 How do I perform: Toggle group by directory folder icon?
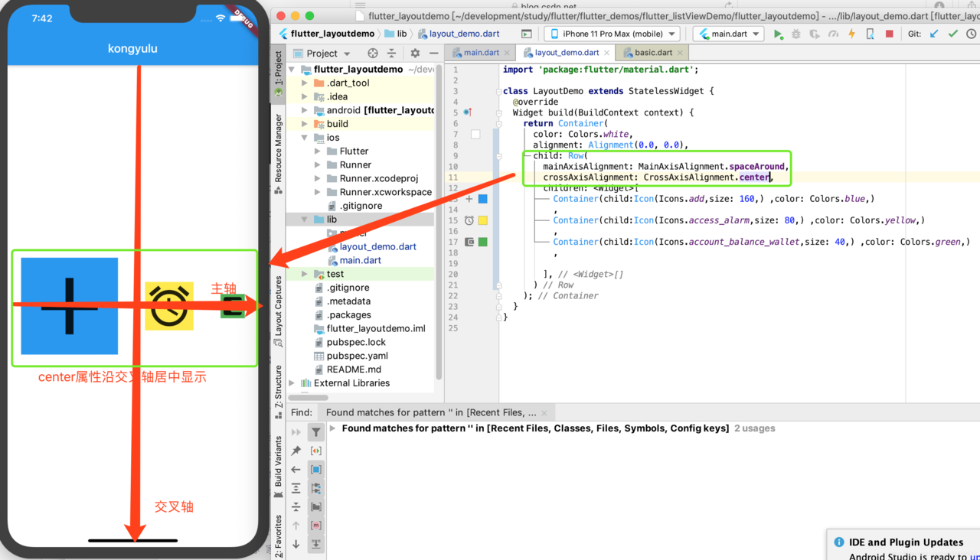point(315,506)
